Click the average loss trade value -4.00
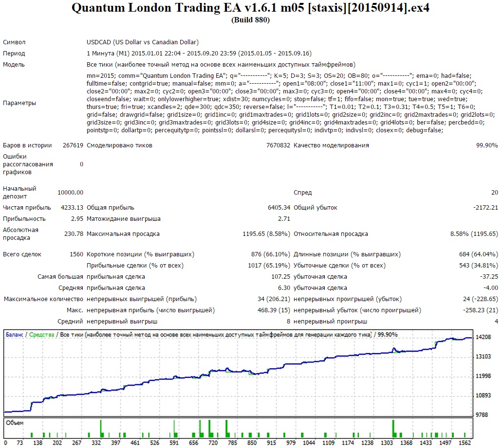Screen dimensions: 503x448 coord(491,288)
